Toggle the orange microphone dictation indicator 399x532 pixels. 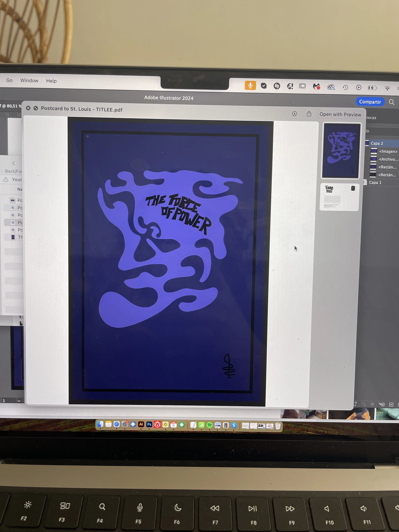coord(250,85)
